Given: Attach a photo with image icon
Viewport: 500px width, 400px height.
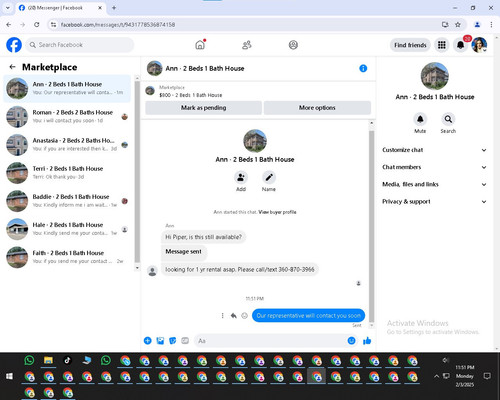Looking at the screenshot, I should (160, 341).
